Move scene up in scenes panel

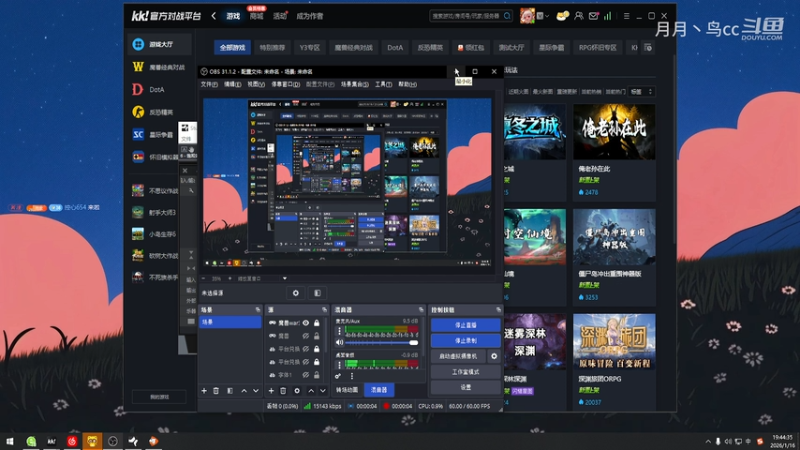point(244,391)
